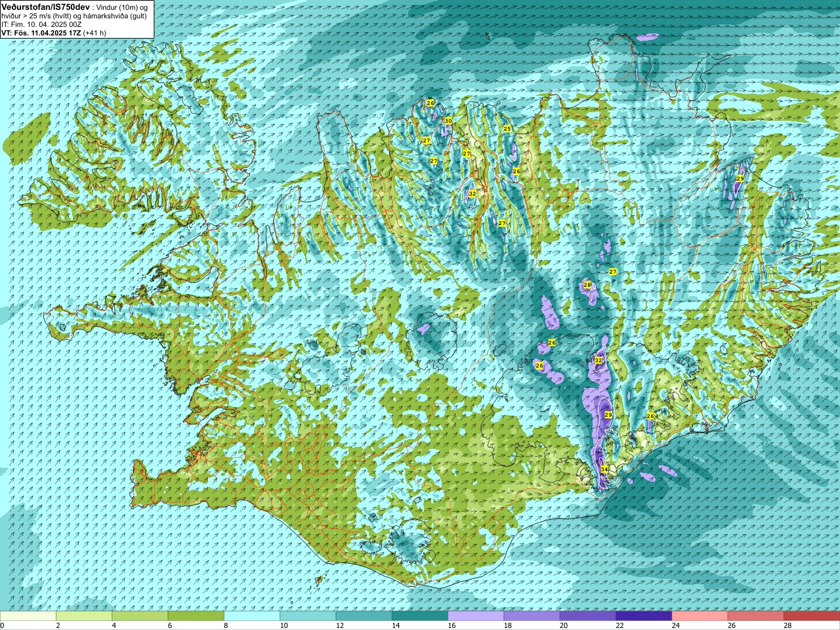840x630 pixels.
Task: Click the yellow gust label '25'
Action: coord(507,129)
